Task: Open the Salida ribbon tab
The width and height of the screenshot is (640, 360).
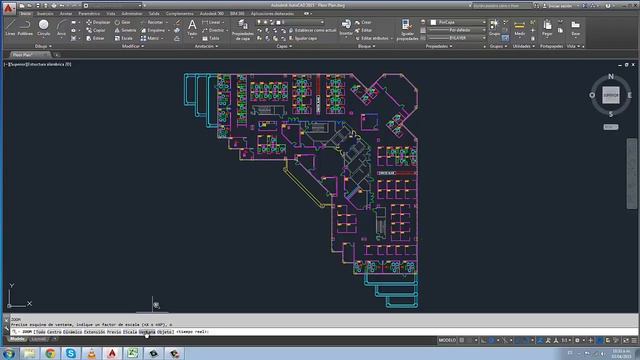Action: [154, 13]
